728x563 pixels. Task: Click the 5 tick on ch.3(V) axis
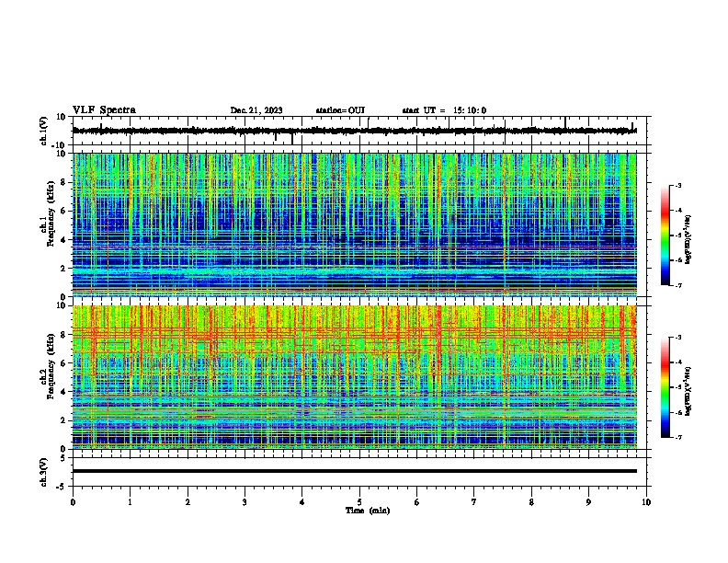click(63, 458)
